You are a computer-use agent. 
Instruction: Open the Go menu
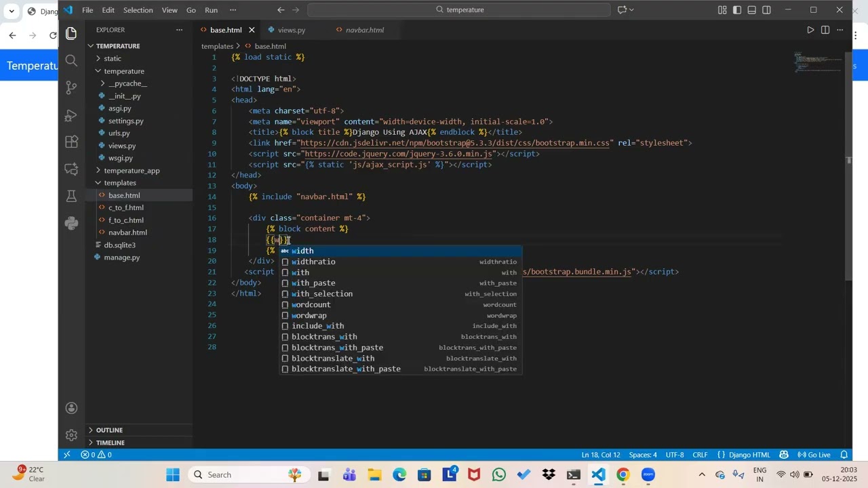pyautogui.click(x=191, y=10)
